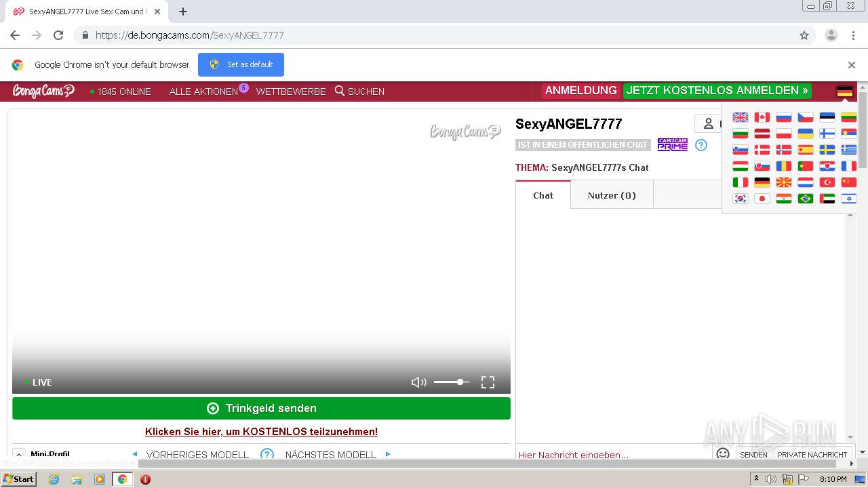This screenshot has height=488, width=868.
Task: Switch to the Romanian flag language
Action: coord(784,166)
